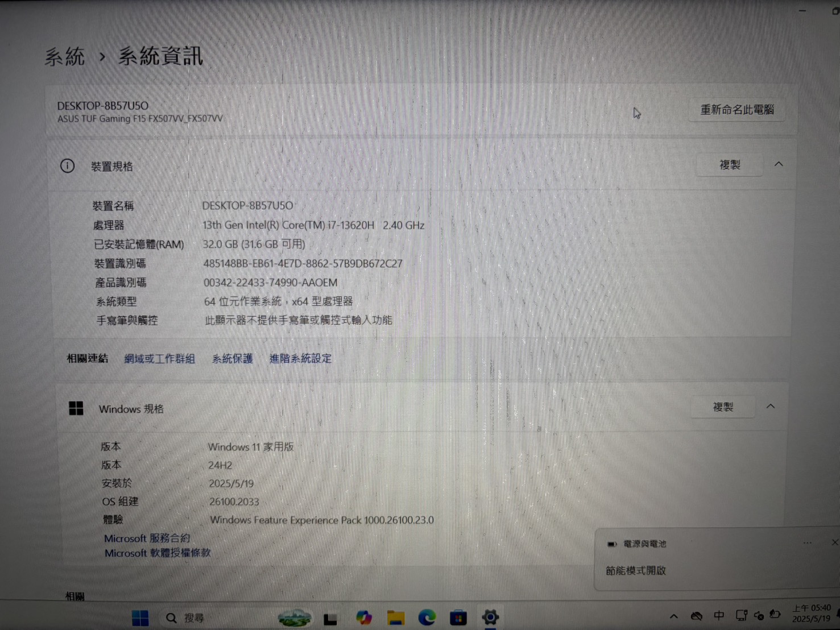Click the OneDrive cloud tray icon
840x630 pixels.
(697, 616)
